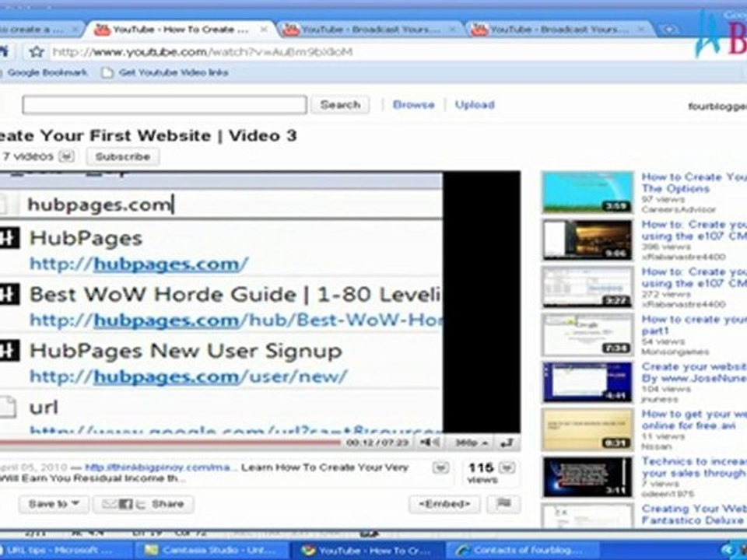Click the system tray icon at the taskbar end
Screen dimensions: 747x560
click(x=728, y=551)
